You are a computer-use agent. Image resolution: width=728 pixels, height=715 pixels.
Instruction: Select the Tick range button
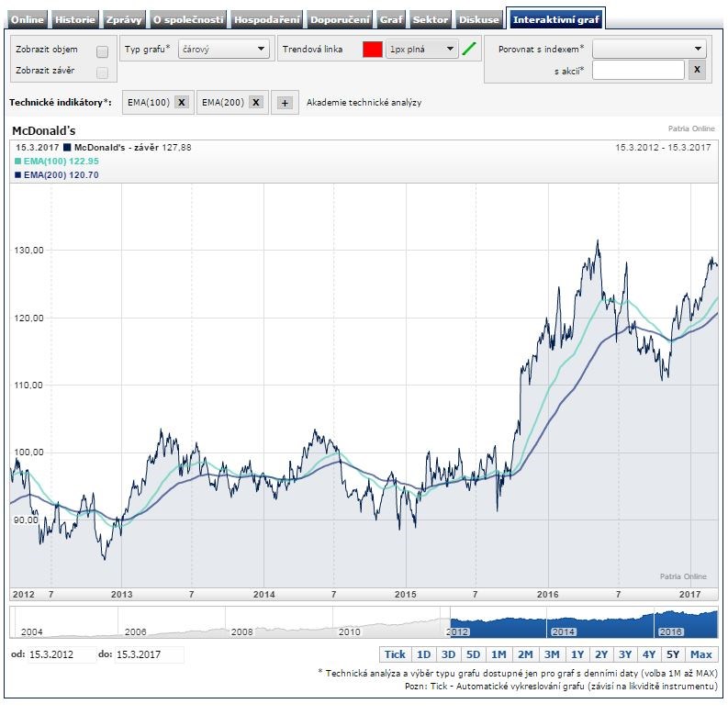(395, 654)
